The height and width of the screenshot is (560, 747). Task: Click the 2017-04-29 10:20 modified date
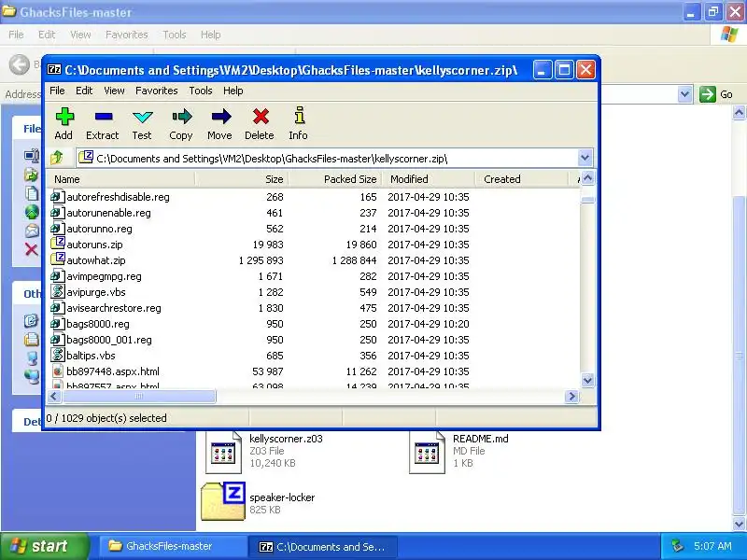coord(429,324)
